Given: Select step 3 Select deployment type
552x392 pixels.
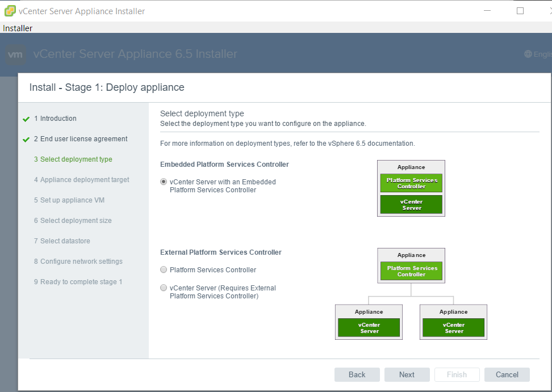Looking at the screenshot, I should pos(73,159).
